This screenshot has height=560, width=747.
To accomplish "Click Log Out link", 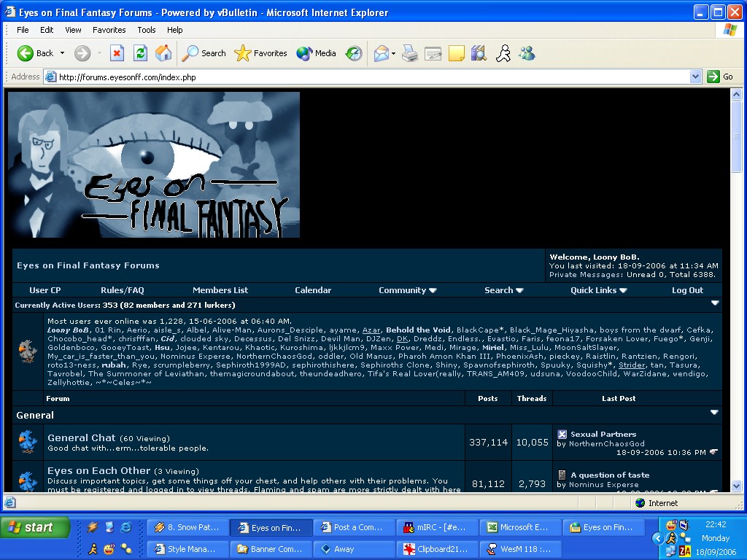I will [687, 290].
